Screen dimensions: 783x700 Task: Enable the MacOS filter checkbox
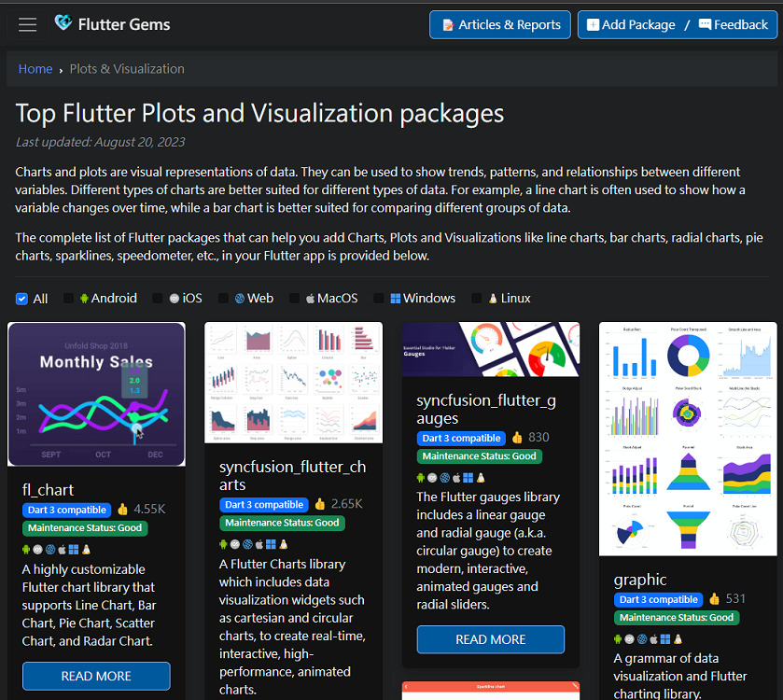pyautogui.click(x=294, y=298)
